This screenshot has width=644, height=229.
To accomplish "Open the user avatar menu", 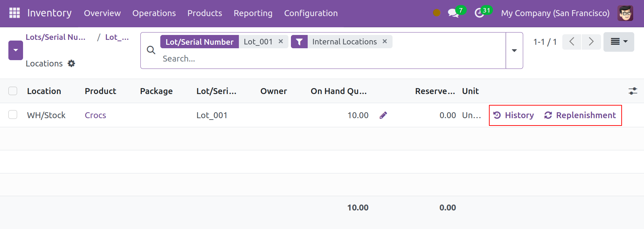I will (x=625, y=13).
